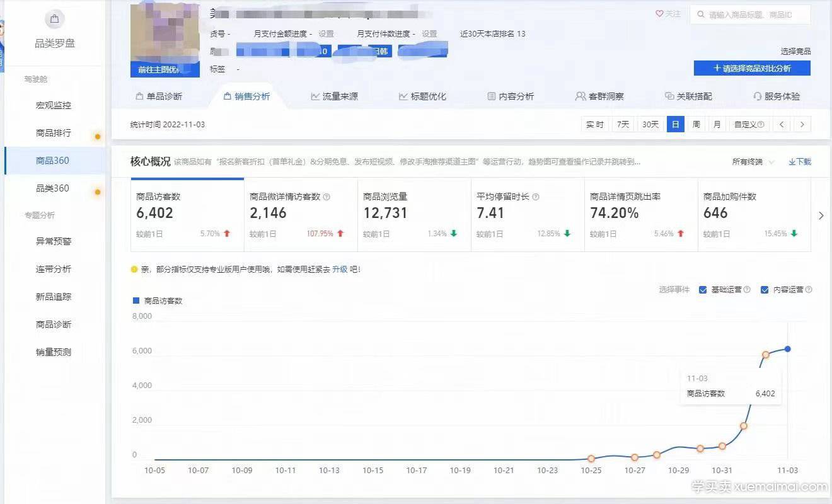Select the 7天 time range
Image resolution: width=832 pixels, height=504 pixels.
tap(623, 125)
